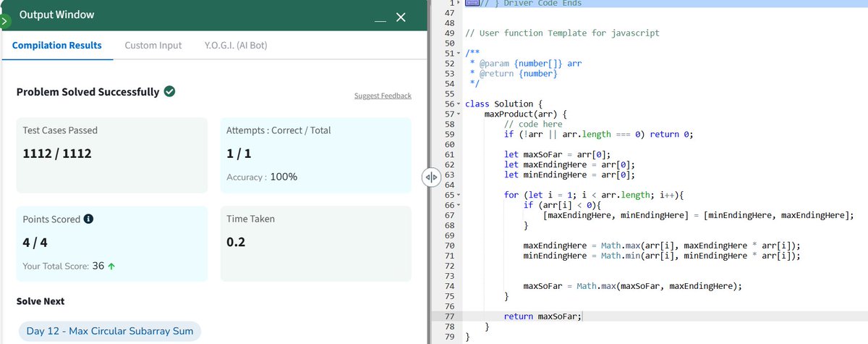The width and height of the screenshot is (868, 344).
Task: Click the 'minEndingHere = Math.min(...)' line
Action: (x=662, y=256)
